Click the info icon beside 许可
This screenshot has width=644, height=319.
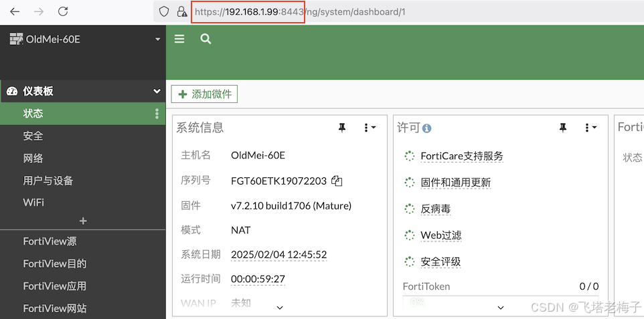426,128
